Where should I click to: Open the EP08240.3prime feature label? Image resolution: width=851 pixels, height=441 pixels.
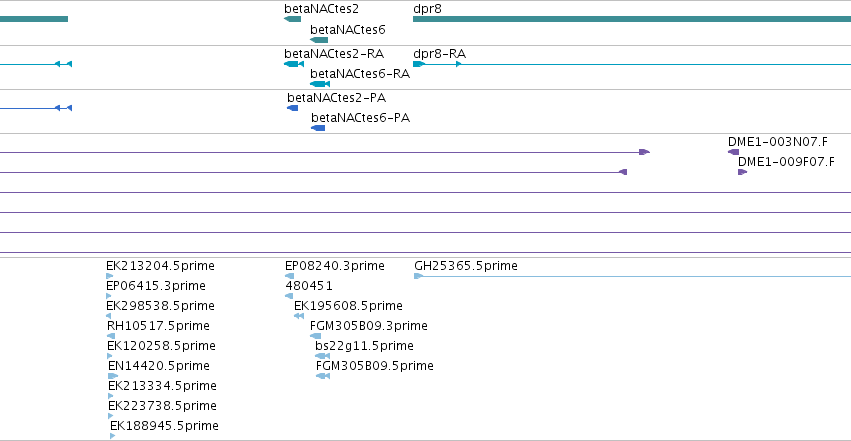pyautogui.click(x=334, y=266)
